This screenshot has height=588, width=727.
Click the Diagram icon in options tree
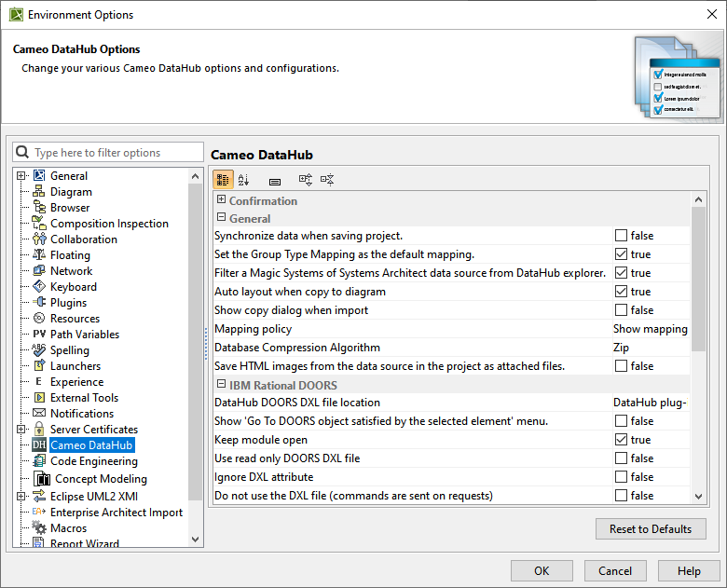tap(39, 192)
